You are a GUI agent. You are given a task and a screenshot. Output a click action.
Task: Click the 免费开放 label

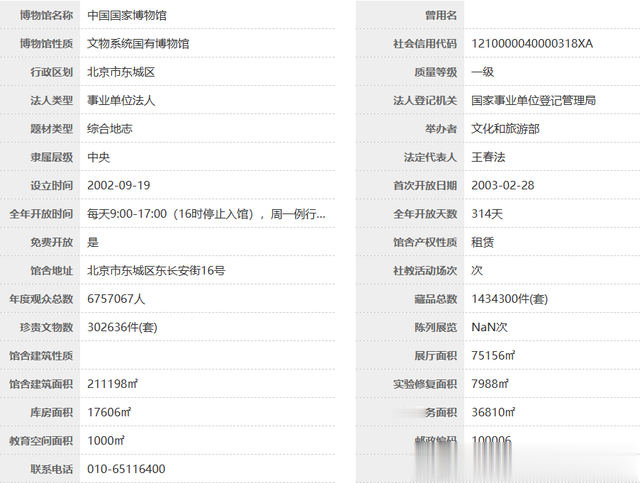point(52,242)
